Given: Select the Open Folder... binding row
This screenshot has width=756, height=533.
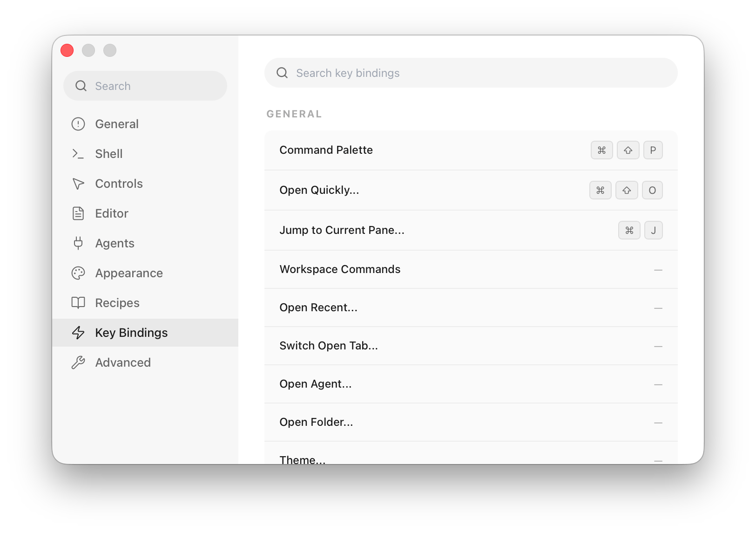Looking at the screenshot, I should click(x=471, y=422).
